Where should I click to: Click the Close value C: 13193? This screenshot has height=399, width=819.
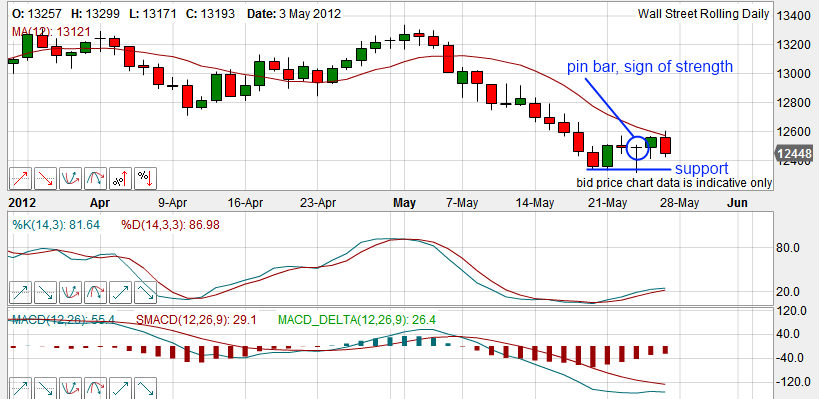210,14
